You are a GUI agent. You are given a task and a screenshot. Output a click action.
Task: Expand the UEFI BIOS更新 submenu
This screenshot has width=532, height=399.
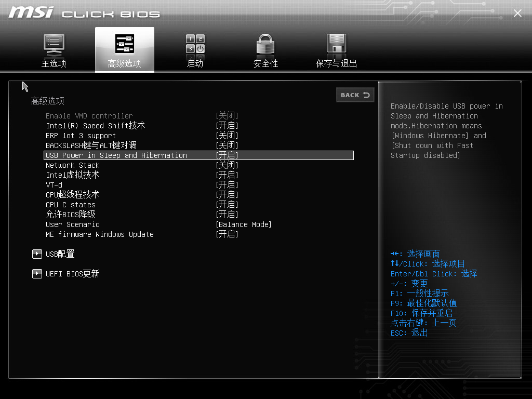(72, 274)
